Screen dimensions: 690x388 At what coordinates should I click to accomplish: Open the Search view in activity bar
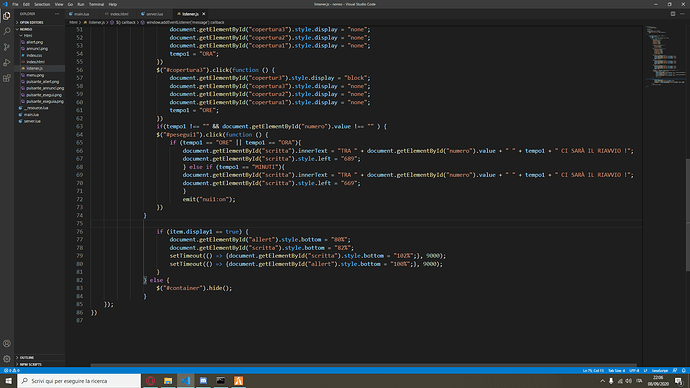click(x=7, y=31)
